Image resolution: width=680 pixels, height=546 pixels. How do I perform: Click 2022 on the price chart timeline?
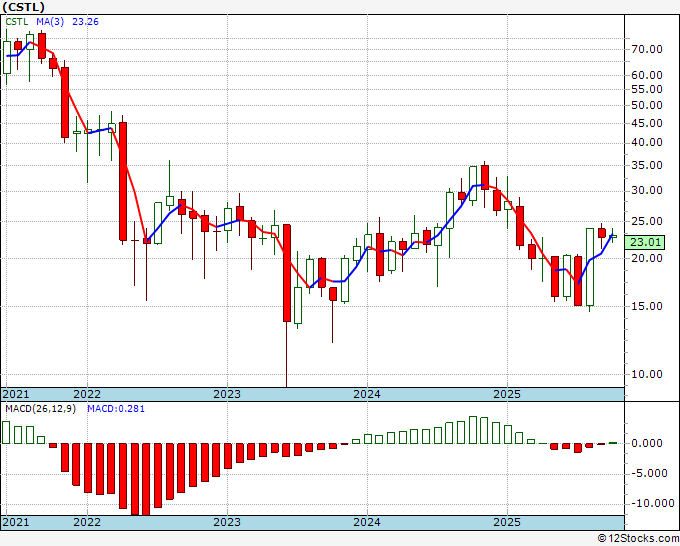pyautogui.click(x=87, y=394)
